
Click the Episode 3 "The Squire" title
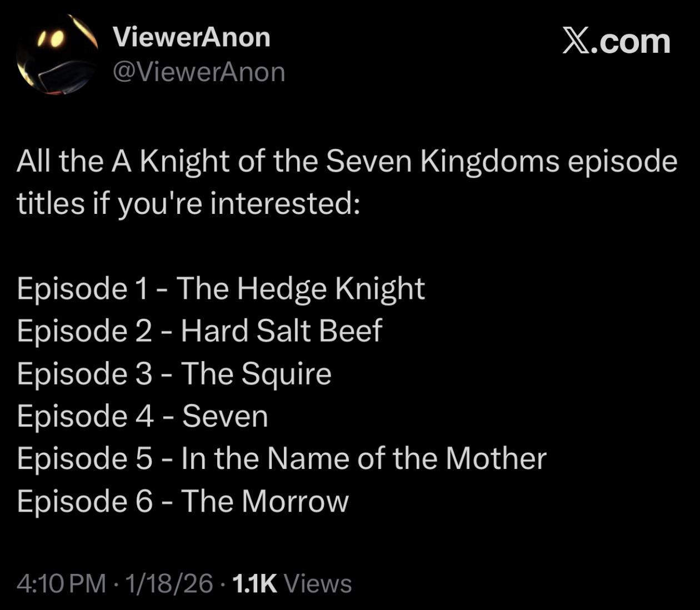tap(256, 373)
